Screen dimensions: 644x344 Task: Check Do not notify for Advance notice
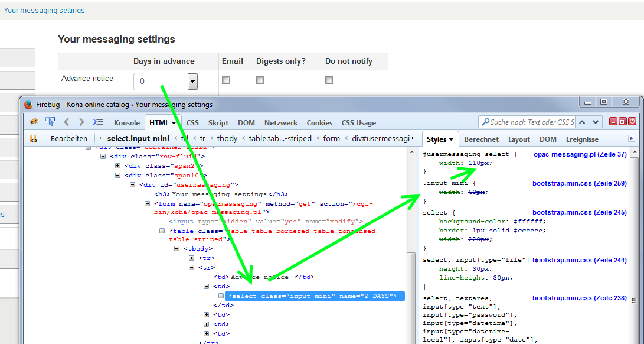[329, 80]
